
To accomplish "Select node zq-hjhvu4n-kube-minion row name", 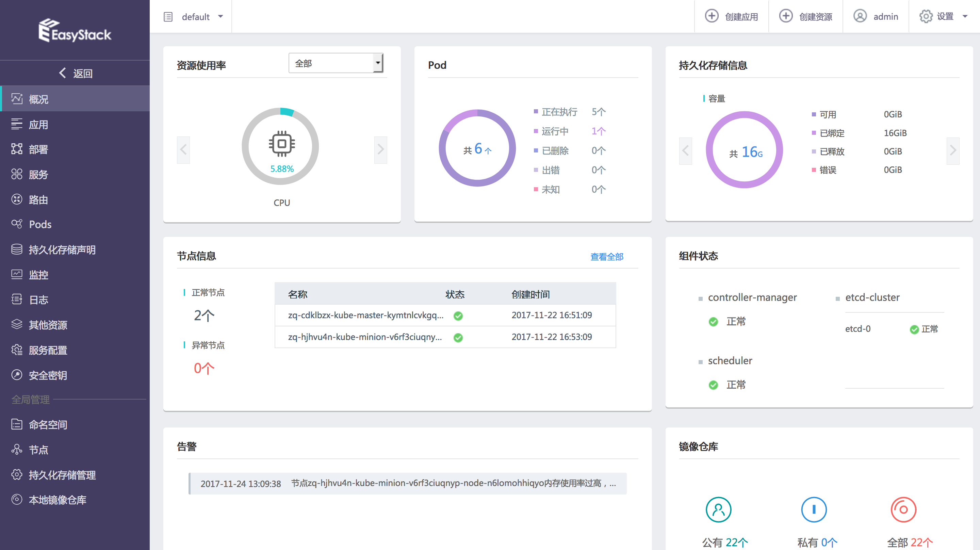I will (365, 337).
